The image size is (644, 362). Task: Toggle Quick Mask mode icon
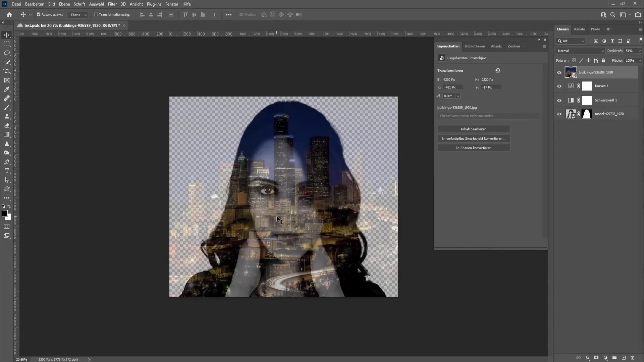[7, 226]
